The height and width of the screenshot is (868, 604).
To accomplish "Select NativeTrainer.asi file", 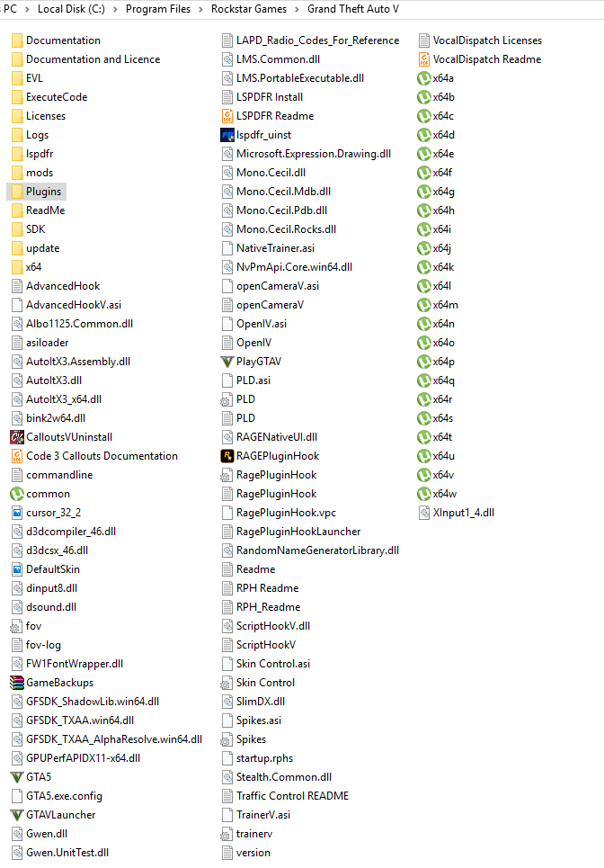I will [268, 248].
